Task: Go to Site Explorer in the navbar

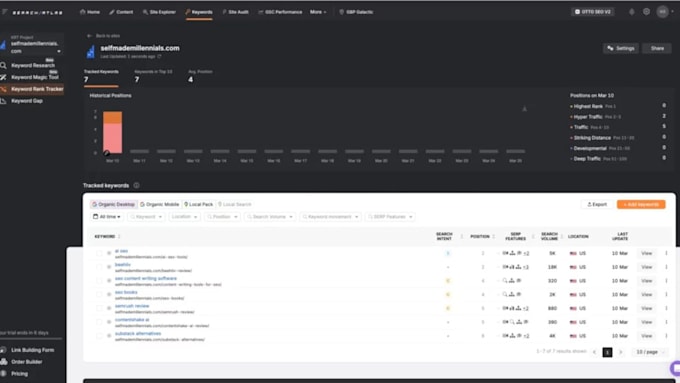Action: 159,12
